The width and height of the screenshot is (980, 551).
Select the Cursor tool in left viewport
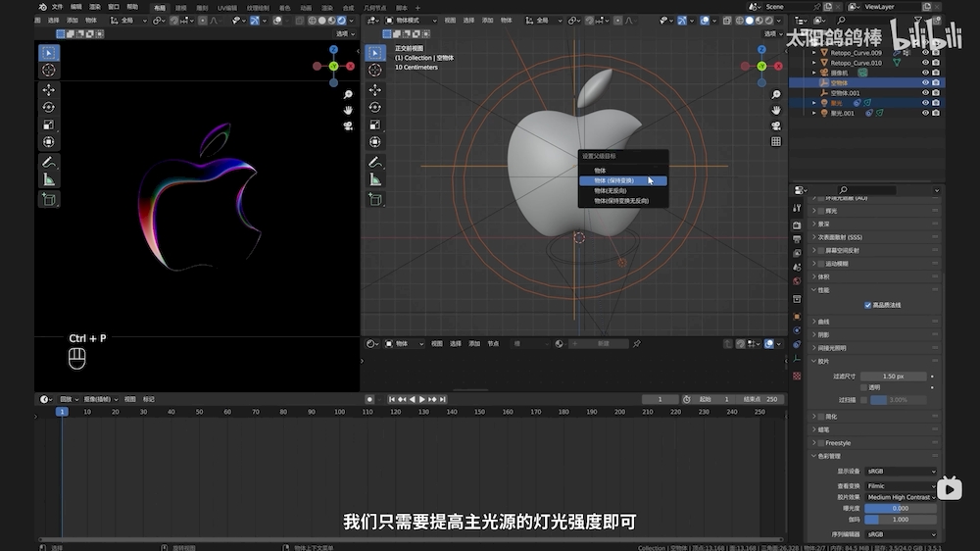(x=49, y=70)
